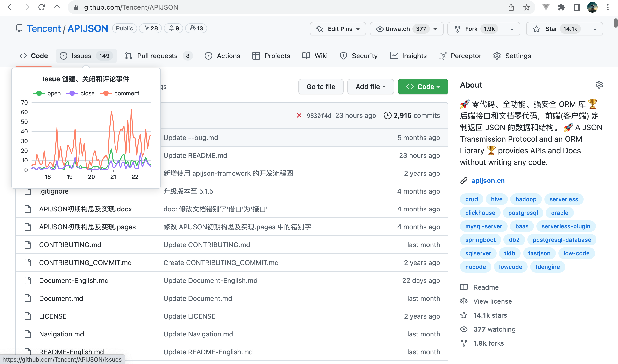Viewport: 618px width, 364px height.
Task: Click the Go to file button
Action: (321, 87)
